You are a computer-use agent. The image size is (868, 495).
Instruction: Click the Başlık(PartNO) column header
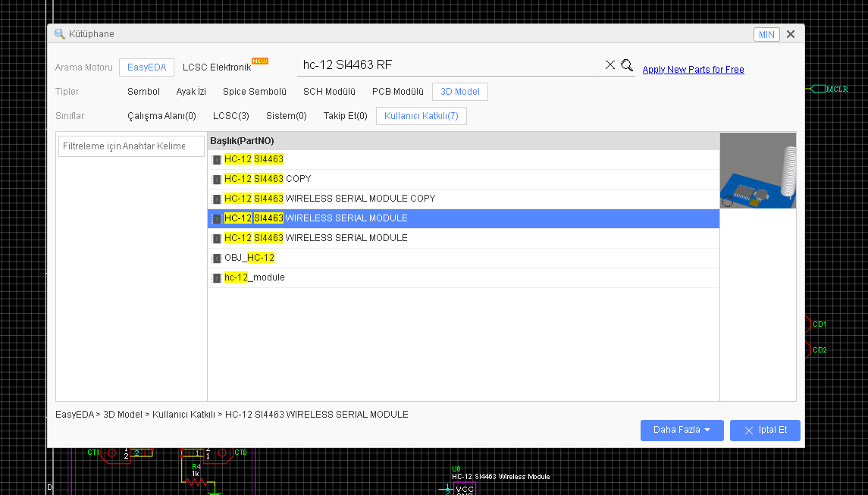(463, 141)
